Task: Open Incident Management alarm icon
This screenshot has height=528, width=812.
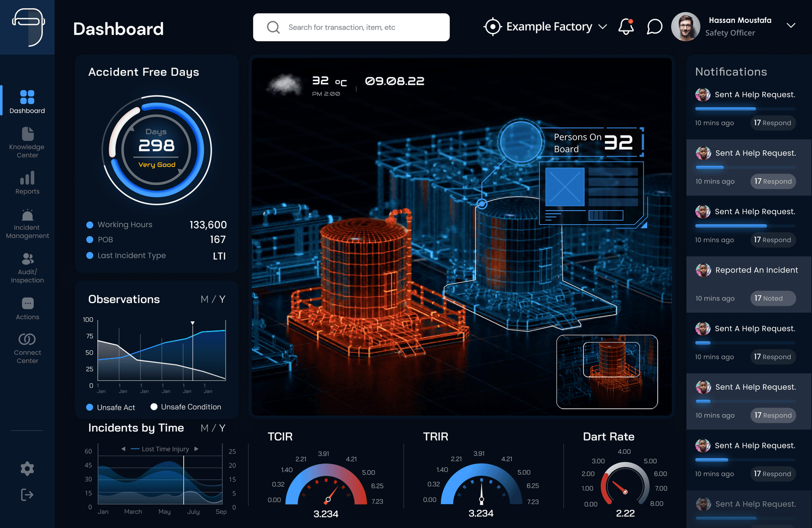Action: tap(27, 215)
